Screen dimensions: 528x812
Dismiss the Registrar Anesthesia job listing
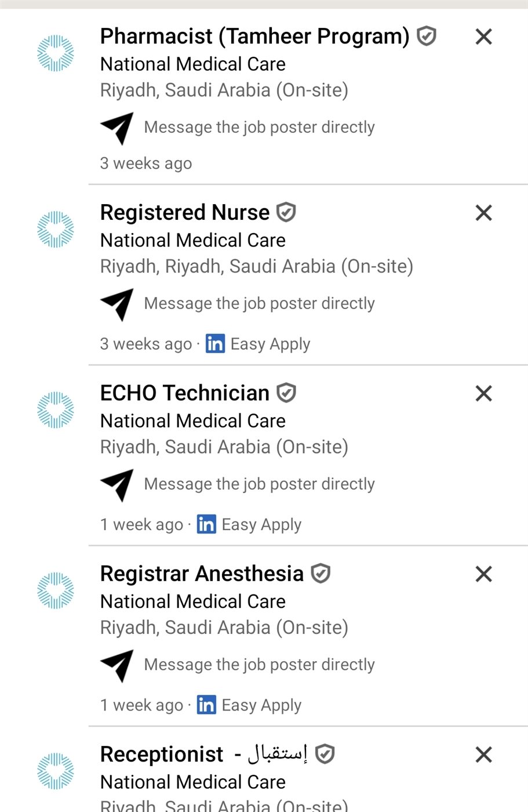pyautogui.click(x=483, y=574)
